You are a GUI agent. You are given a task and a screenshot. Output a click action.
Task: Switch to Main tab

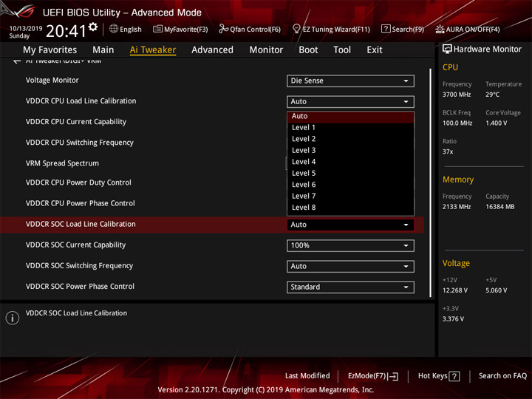103,50
